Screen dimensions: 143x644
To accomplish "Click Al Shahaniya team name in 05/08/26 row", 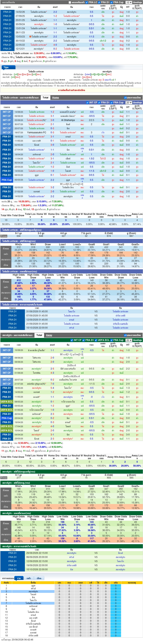I will (68, 120).
